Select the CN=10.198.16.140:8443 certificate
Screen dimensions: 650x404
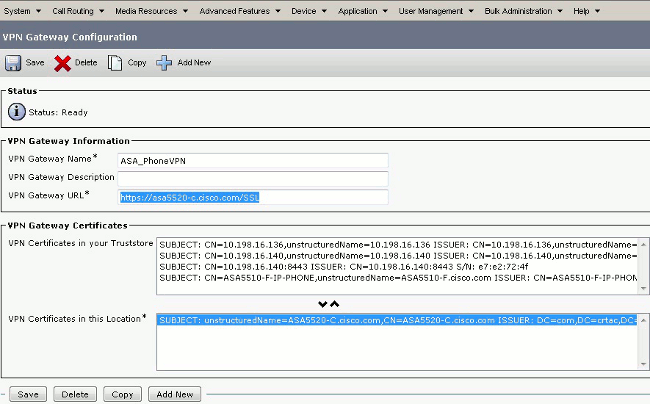pyautogui.click(x=398, y=267)
